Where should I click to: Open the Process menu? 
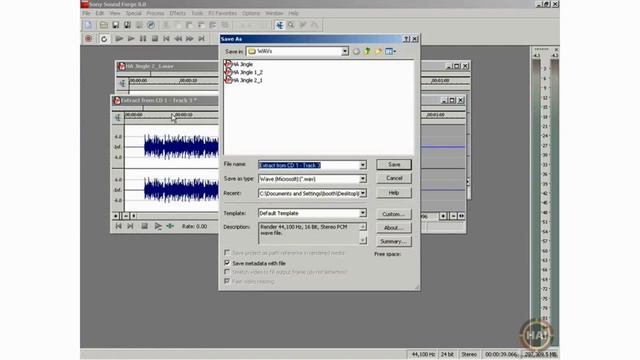click(x=155, y=13)
